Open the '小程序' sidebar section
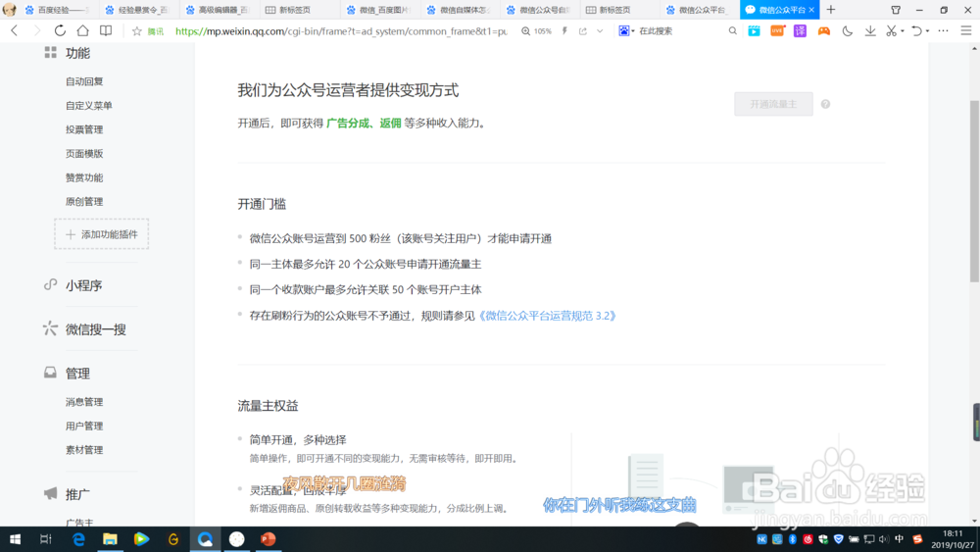 tap(83, 285)
